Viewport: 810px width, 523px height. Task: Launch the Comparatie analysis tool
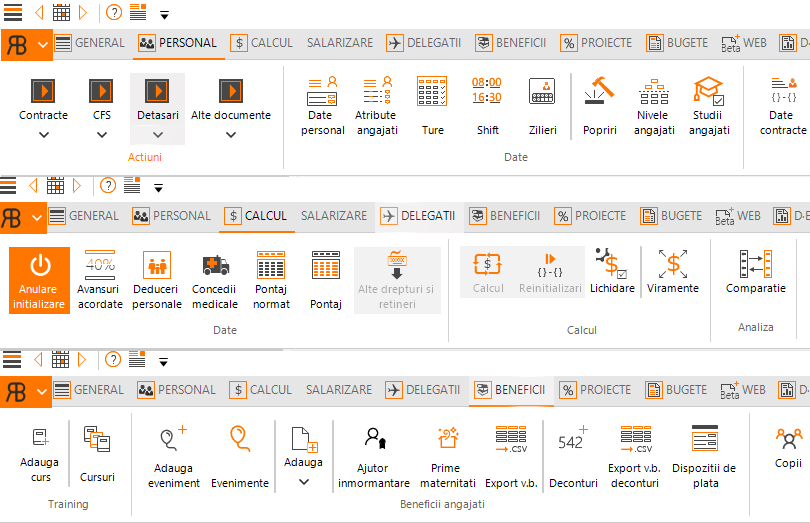pyautogui.click(x=755, y=264)
